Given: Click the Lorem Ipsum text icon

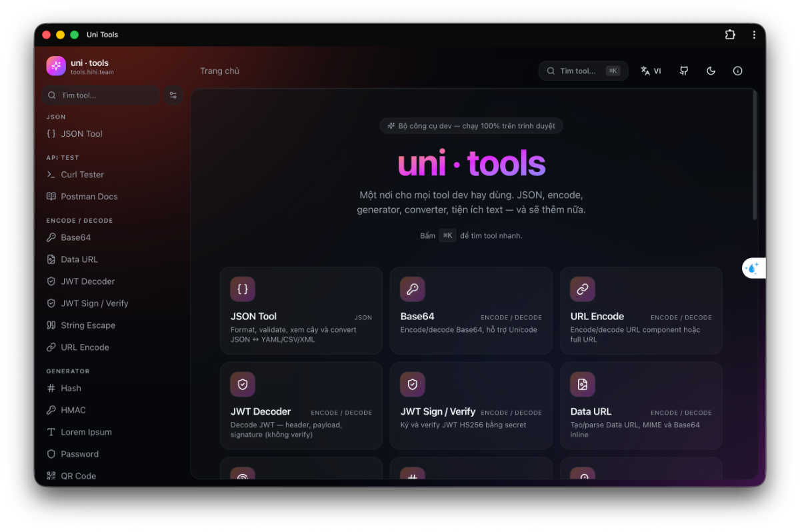Looking at the screenshot, I should pyautogui.click(x=51, y=432).
